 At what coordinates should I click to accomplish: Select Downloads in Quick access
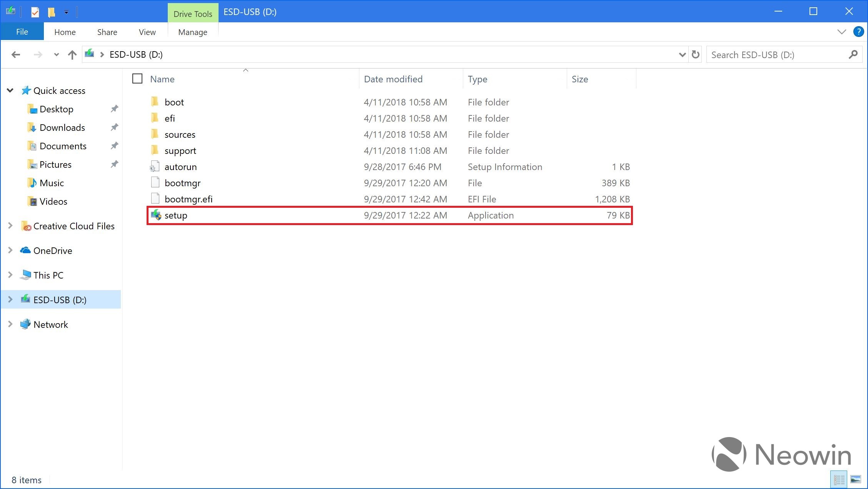tap(62, 127)
